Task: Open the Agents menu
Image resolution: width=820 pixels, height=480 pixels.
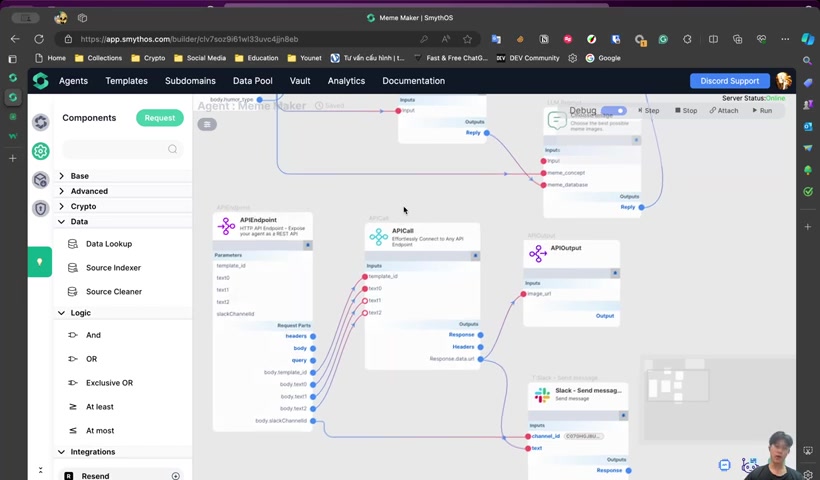Action: click(73, 81)
